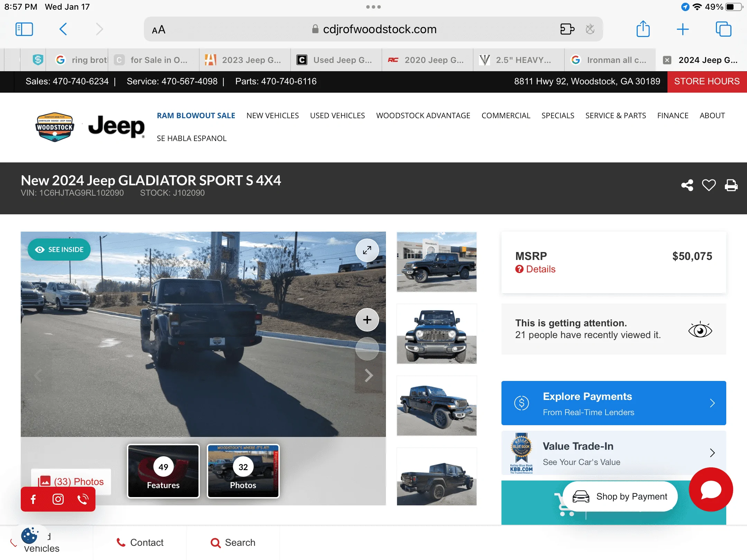
Task: Open SERVICE & PARTS menu
Action: point(616,115)
